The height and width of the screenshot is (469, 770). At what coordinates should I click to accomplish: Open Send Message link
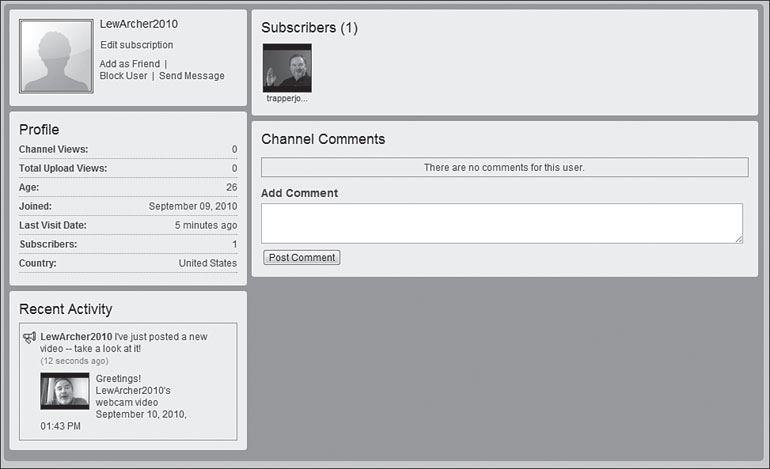[x=192, y=76]
